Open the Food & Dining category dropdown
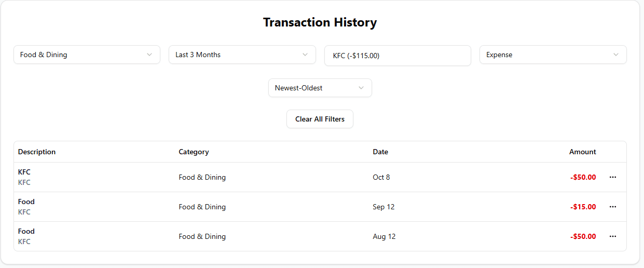The width and height of the screenshot is (644, 268). 78,55
